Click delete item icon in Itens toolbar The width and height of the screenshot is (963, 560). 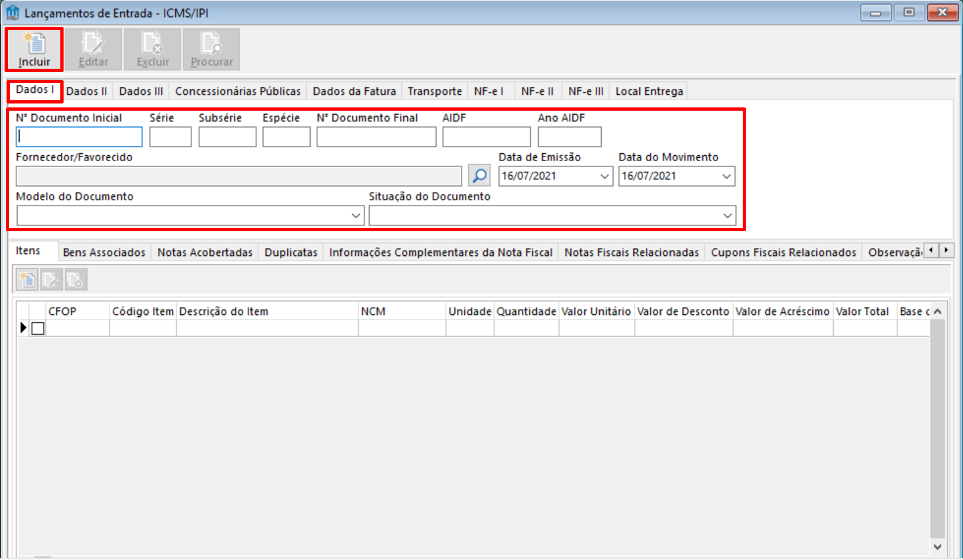(x=75, y=280)
